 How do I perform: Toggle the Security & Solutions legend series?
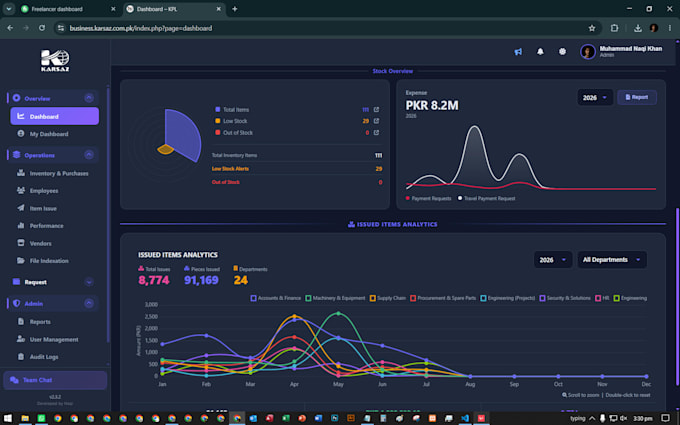(x=565, y=298)
